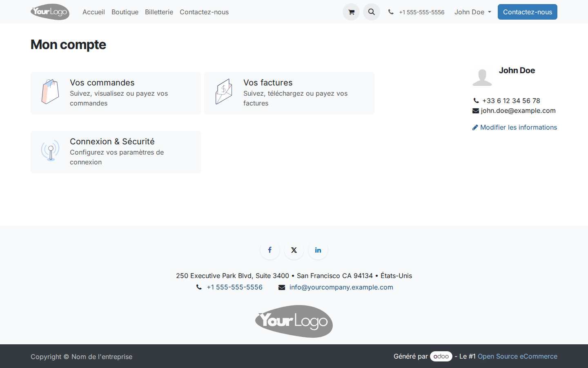Click the Généré par text

pos(411,356)
